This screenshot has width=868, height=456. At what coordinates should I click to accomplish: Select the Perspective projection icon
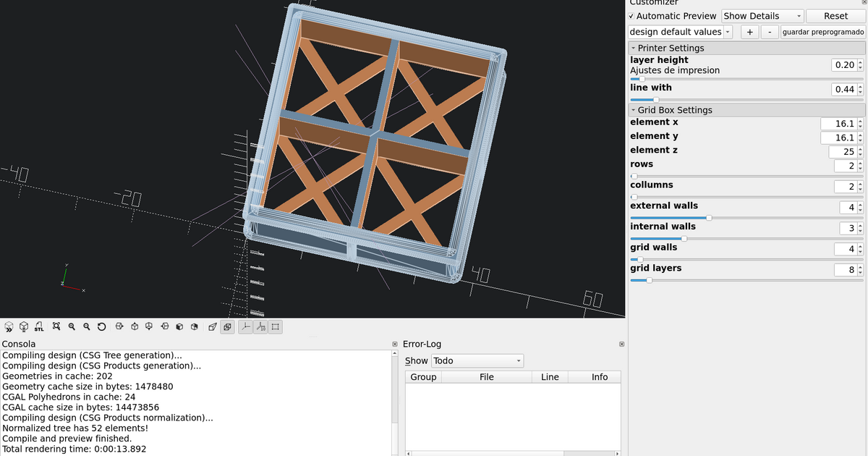pos(212,326)
